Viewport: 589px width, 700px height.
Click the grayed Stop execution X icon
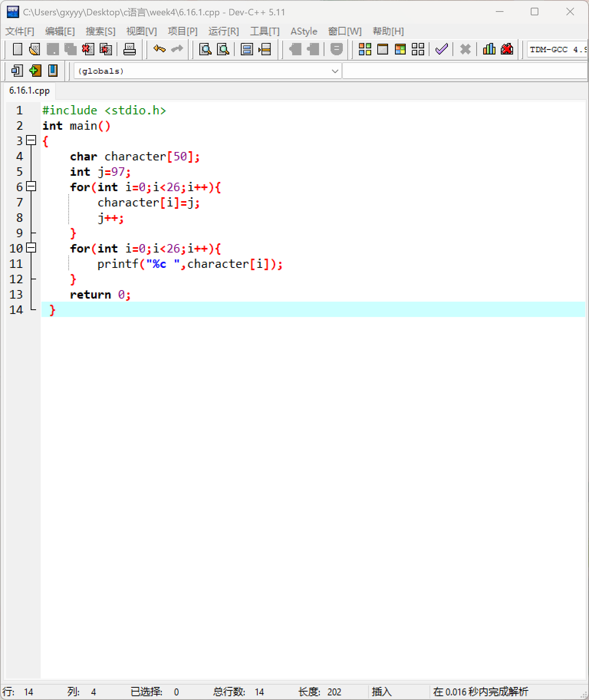click(x=465, y=49)
